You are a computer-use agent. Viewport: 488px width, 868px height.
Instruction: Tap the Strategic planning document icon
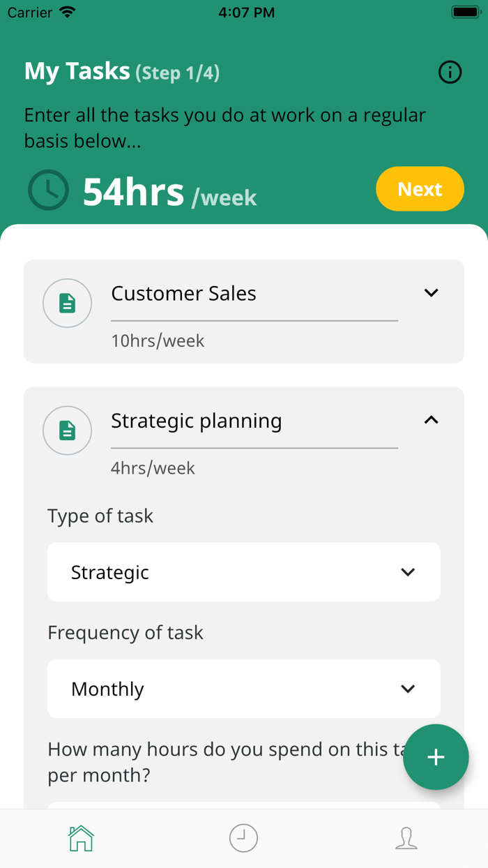click(68, 431)
